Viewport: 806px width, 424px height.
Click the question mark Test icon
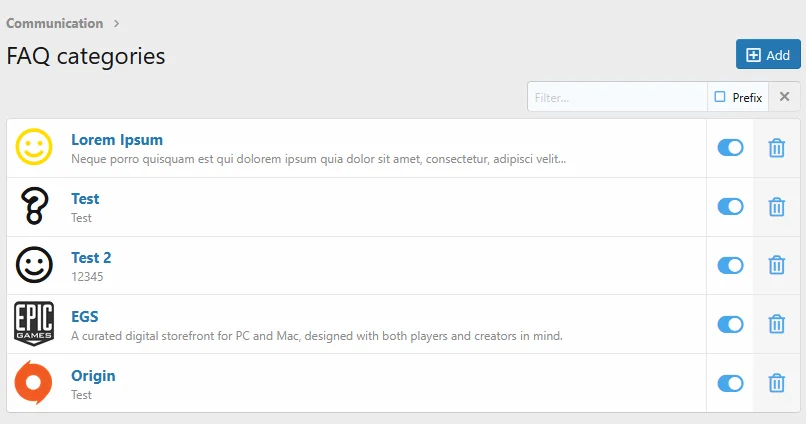coord(34,207)
